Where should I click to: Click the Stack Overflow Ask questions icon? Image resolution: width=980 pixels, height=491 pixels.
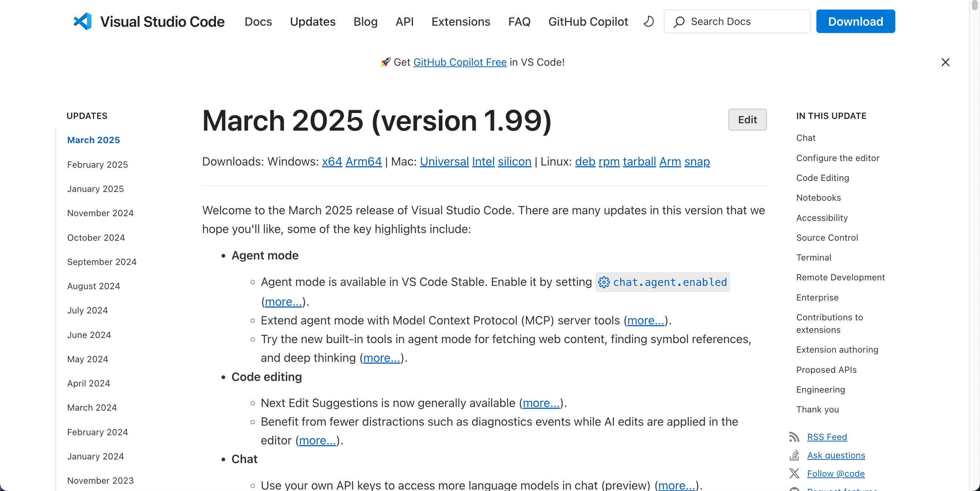[794, 455]
